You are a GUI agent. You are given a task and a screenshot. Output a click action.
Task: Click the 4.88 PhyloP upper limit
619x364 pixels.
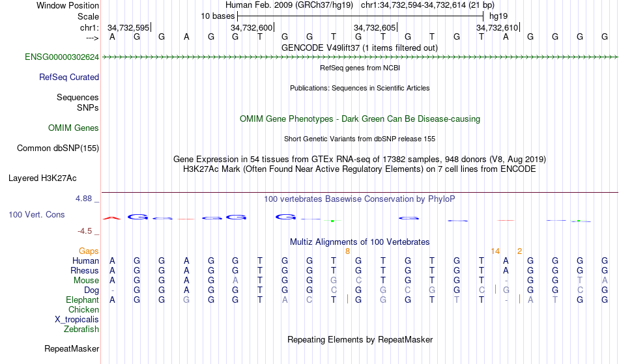[x=84, y=199]
